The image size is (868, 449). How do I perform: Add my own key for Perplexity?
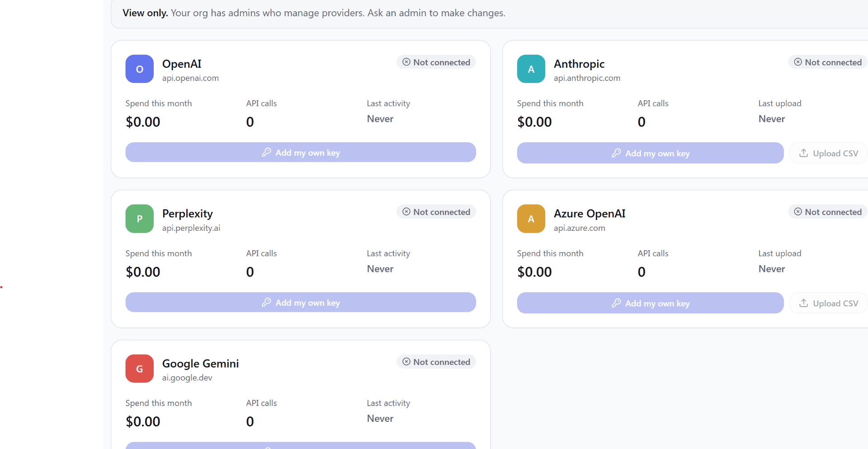[301, 302]
